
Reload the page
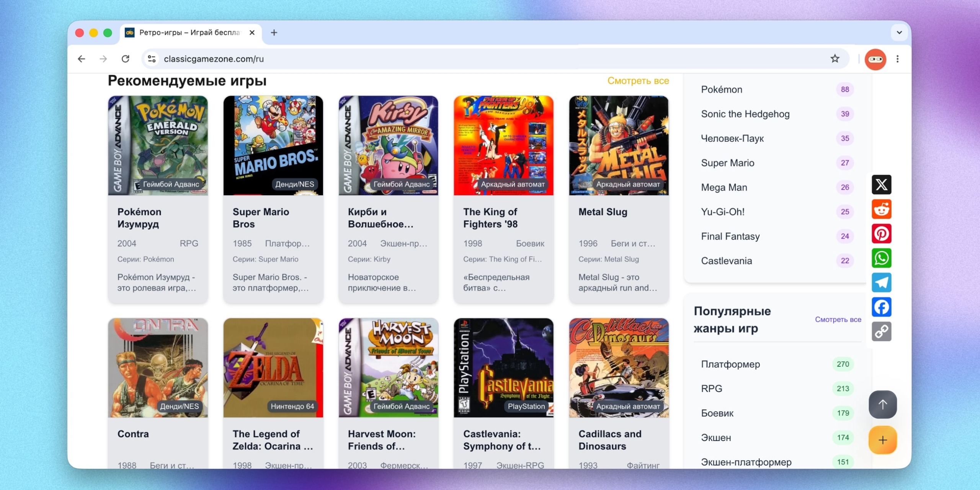point(126,59)
